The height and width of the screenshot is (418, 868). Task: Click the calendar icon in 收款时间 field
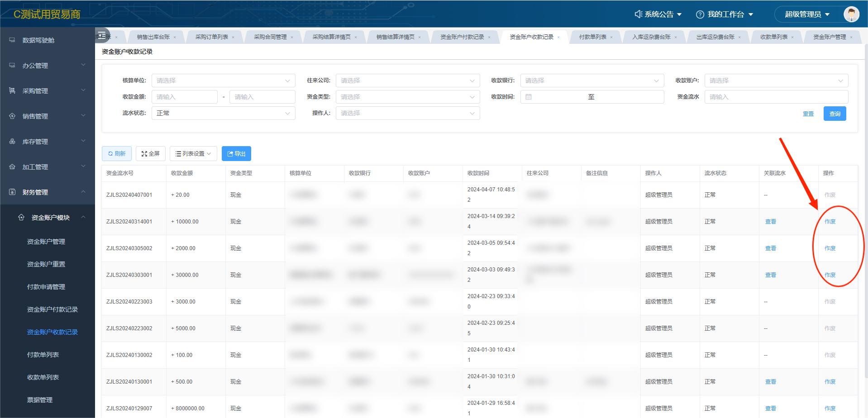click(529, 97)
